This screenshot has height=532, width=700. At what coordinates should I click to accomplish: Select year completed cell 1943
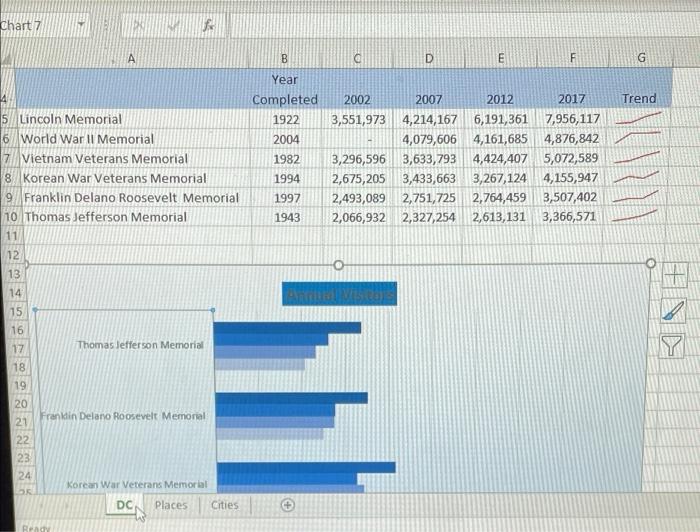tap(287, 217)
